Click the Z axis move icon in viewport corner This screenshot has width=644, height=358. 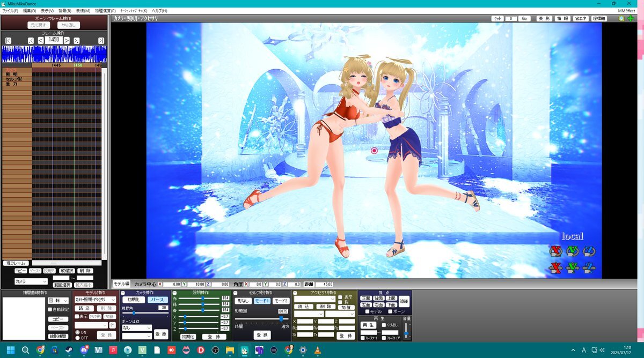pyautogui.click(x=589, y=267)
